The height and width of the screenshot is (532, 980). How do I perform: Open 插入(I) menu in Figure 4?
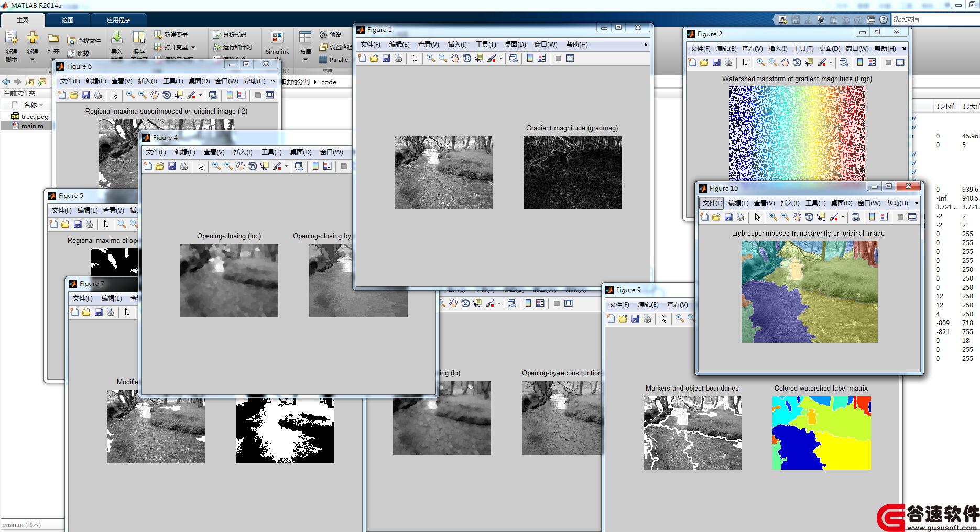pyautogui.click(x=243, y=152)
